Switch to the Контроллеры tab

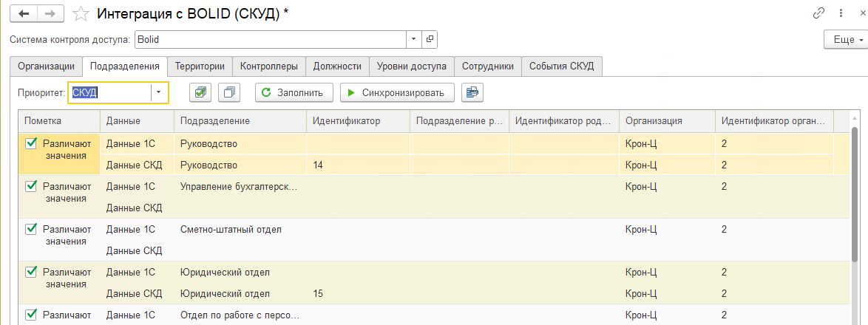coord(269,66)
